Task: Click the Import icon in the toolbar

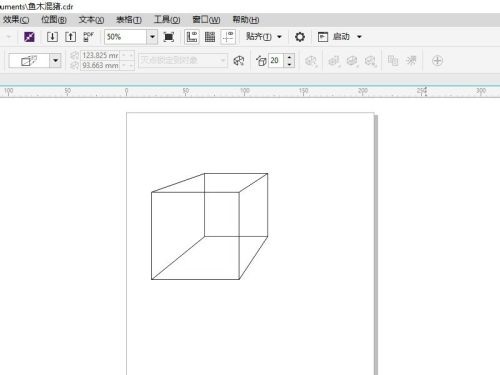Action: pos(52,37)
